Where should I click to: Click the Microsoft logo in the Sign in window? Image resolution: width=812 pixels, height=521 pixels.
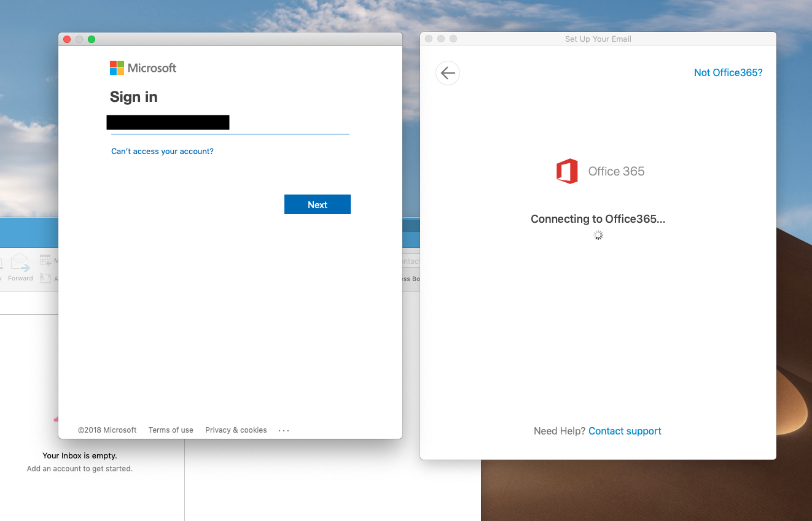[x=143, y=68]
